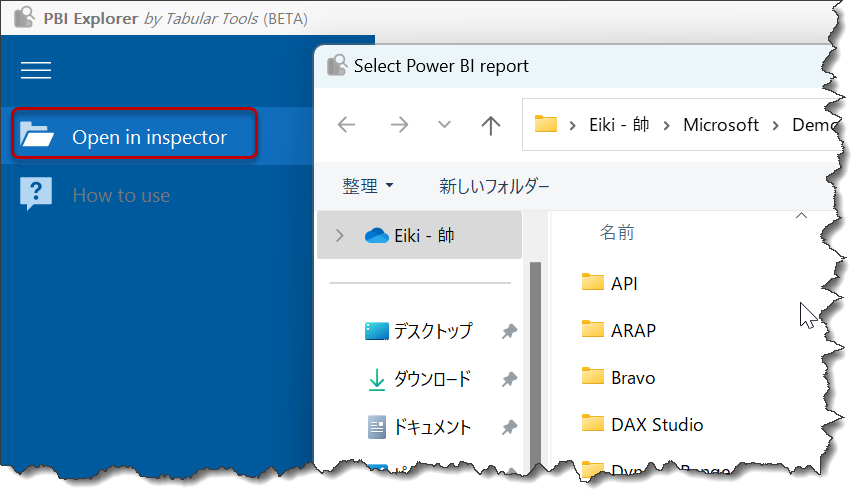The width and height of the screenshot is (867, 503).
Task: Open the 整理 dropdown menu
Action: tap(368, 186)
